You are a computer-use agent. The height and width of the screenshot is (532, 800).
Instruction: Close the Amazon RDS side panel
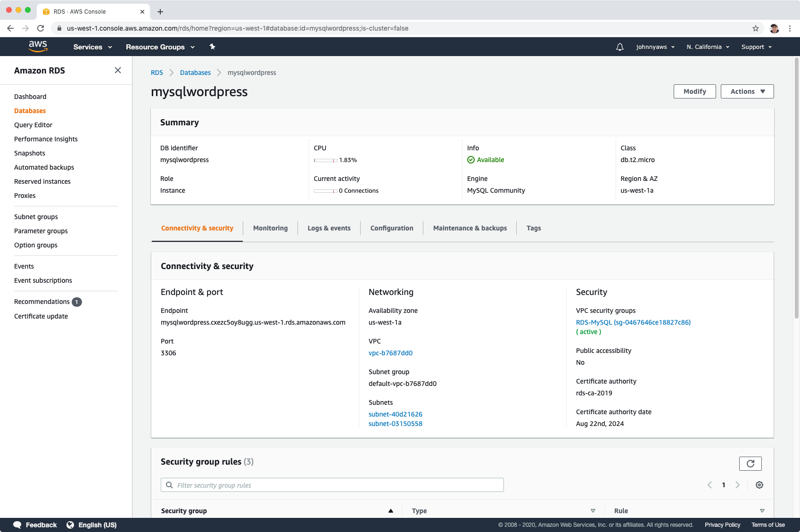(x=118, y=70)
